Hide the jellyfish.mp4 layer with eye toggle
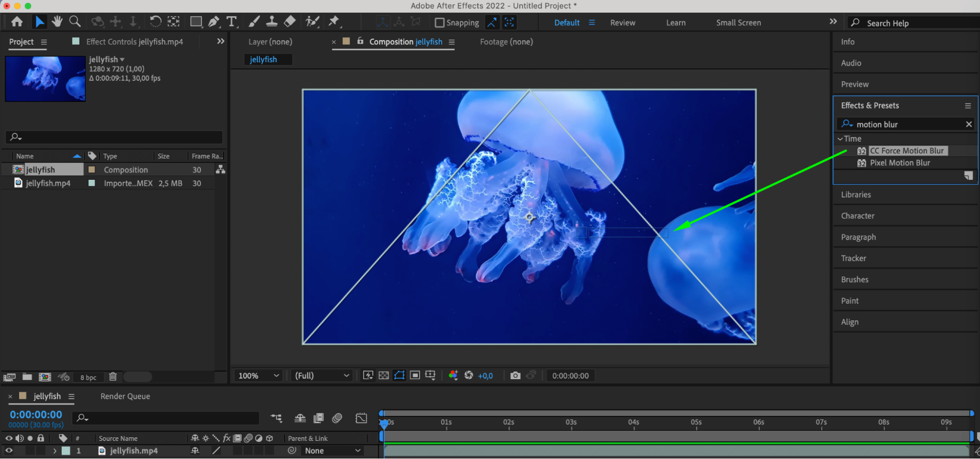Screen dimensions: 980x459 [x=9, y=451]
